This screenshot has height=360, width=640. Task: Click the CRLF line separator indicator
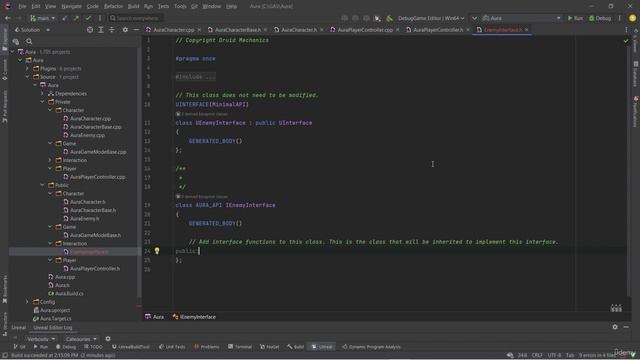click(x=537, y=355)
